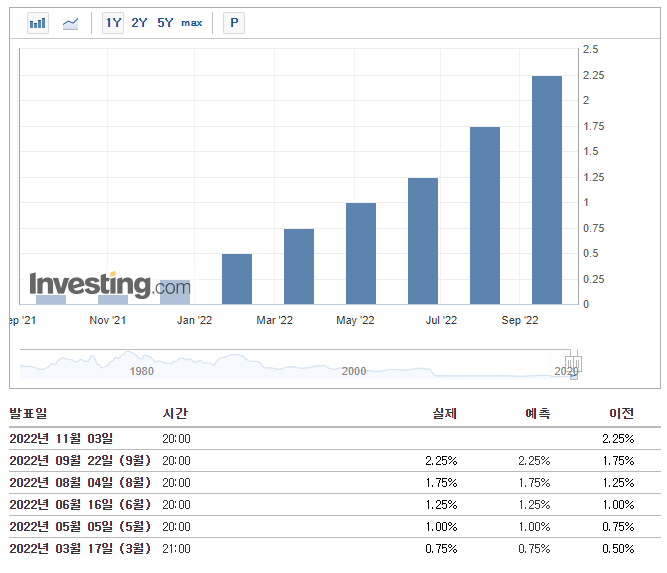
Task: Click the bar reaching 1.75
Action: (485, 216)
